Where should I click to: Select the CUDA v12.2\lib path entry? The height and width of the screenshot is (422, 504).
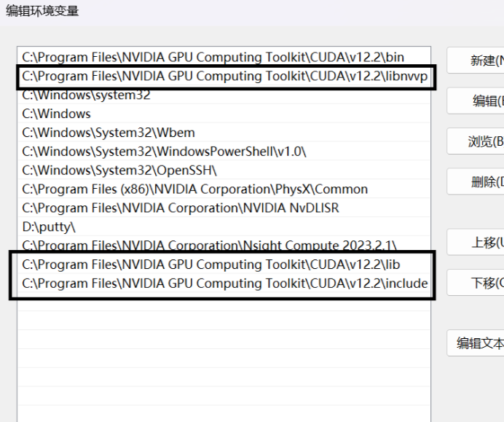point(224,265)
